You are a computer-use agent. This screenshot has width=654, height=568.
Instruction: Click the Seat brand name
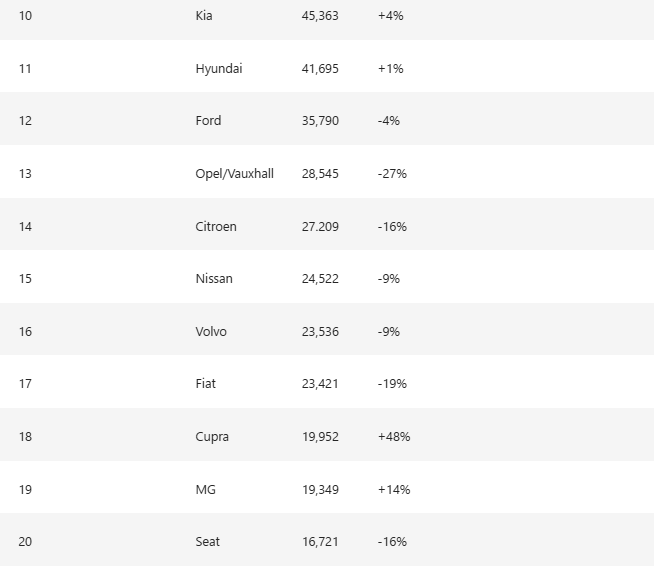(x=208, y=541)
